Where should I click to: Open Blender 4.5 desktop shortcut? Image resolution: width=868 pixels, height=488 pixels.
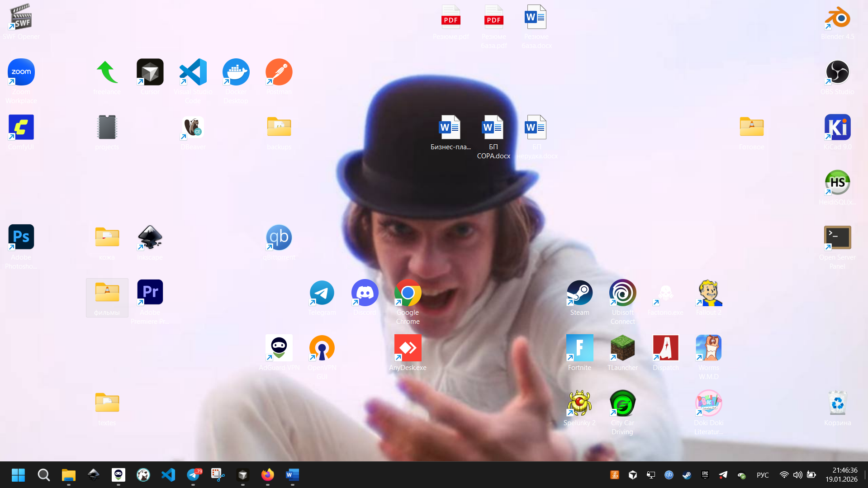[837, 19]
